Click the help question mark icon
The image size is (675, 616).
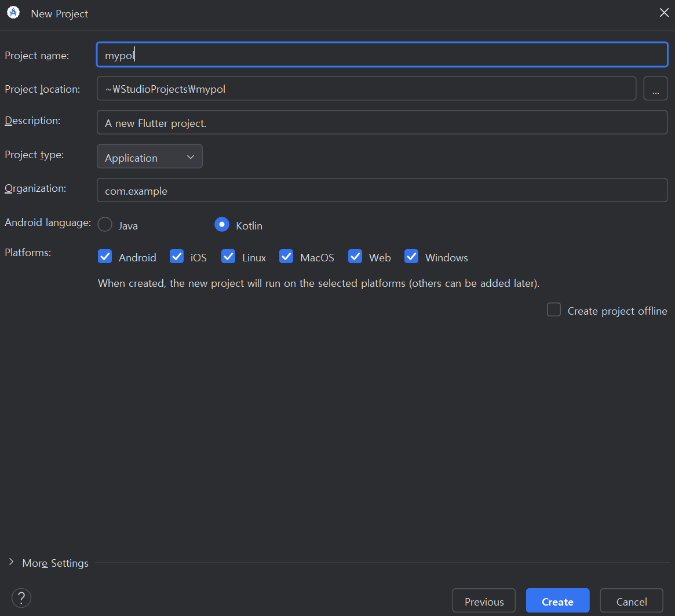(x=21, y=597)
